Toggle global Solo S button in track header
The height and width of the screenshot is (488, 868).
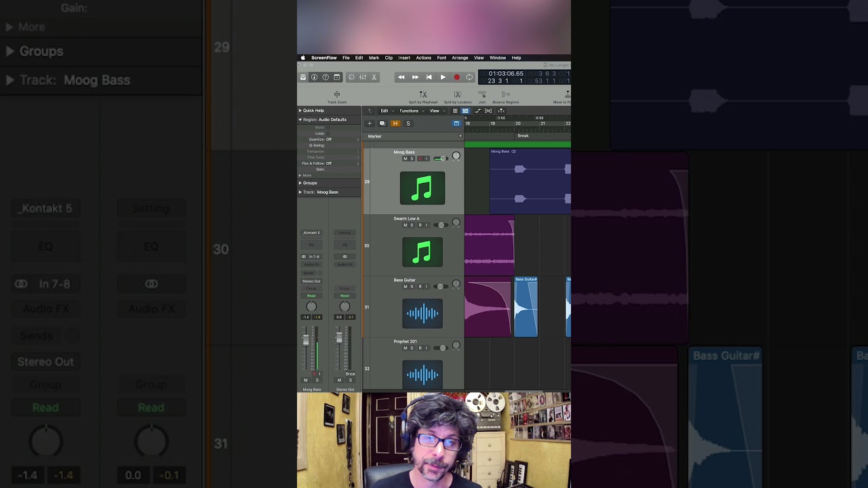pyautogui.click(x=408, y=123)
